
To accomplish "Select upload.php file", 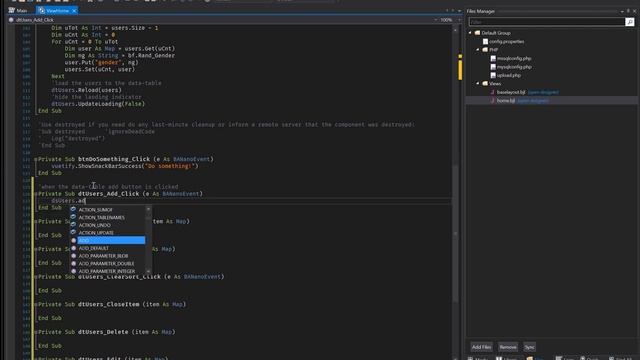I will (x=509, y=76).
